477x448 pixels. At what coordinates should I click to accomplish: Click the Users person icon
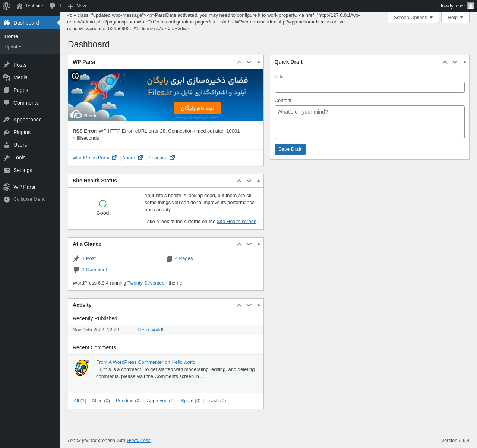click(7, 145)
